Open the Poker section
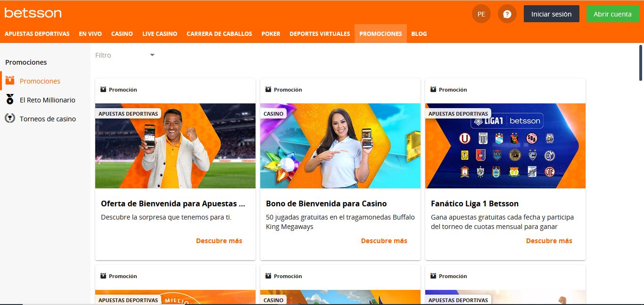644x305 pixels. point(271,34)
